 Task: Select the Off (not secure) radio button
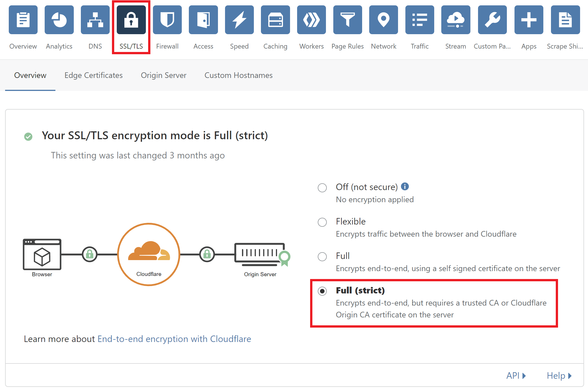[x=322, y=188]
